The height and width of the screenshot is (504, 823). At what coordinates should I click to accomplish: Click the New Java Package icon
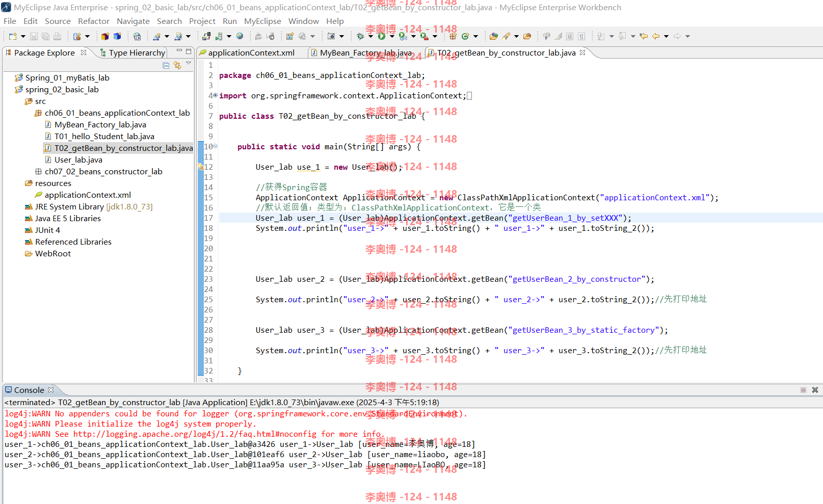pos(453,36)
